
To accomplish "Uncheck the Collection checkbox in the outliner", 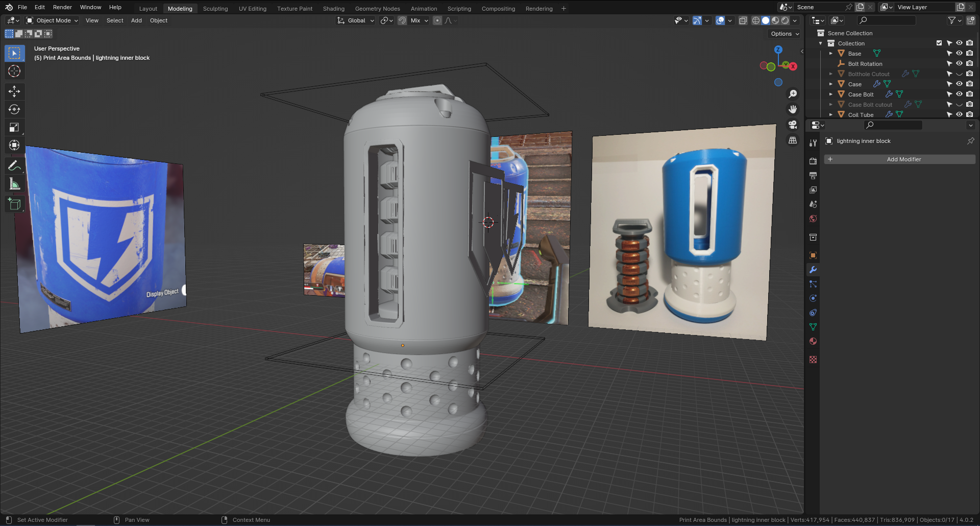I will tap(939, 43).
